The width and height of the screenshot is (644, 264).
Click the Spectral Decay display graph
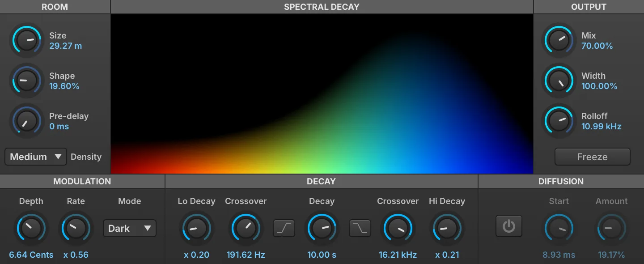click(322, 94)
